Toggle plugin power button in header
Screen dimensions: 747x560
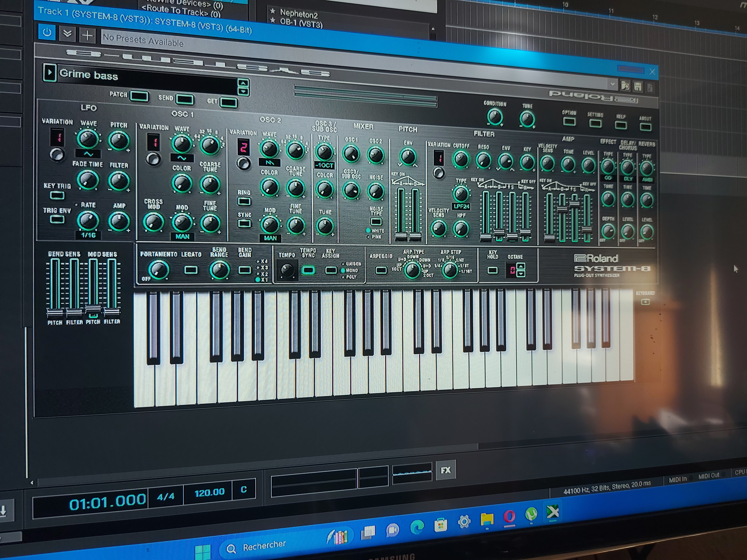(47, 33)
